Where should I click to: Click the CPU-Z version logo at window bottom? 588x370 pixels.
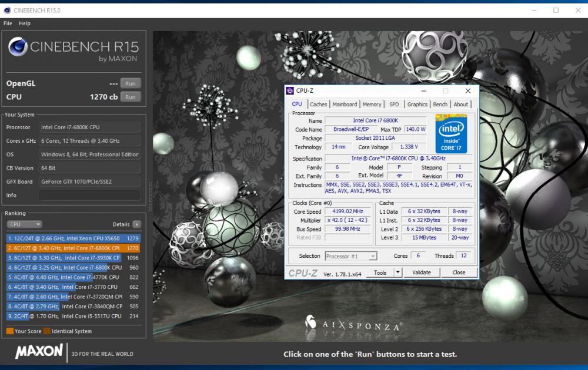click(303, 272)
